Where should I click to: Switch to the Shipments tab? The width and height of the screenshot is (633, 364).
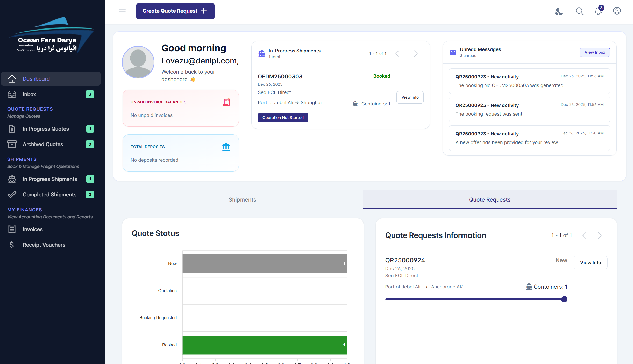point(242,200)
